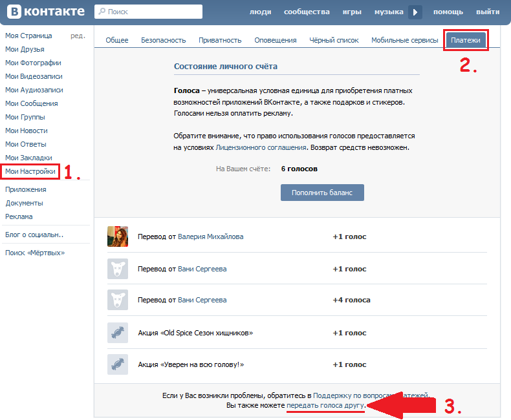Switch to the Общее tab

coord(117,40)
